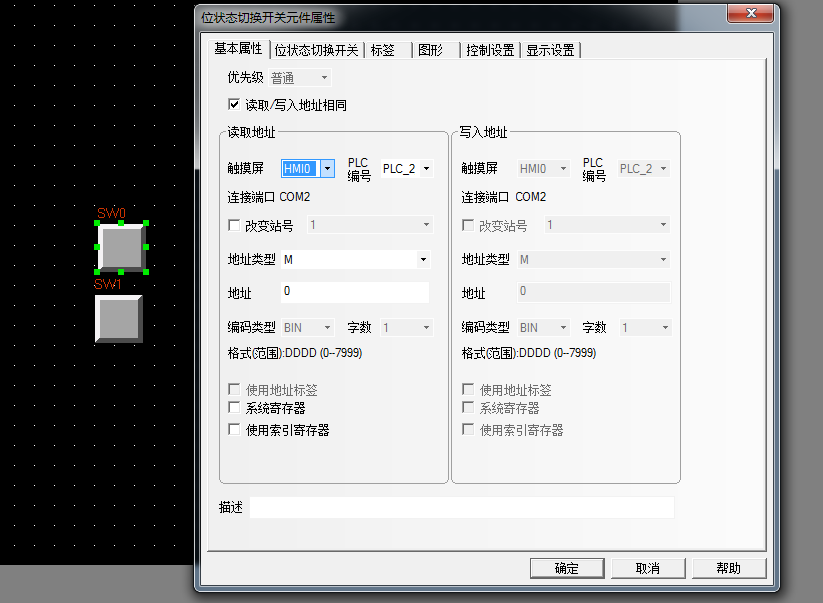
Task: Go to the 图形 tab
Action: pyautogui.click(x=431, y=50)
